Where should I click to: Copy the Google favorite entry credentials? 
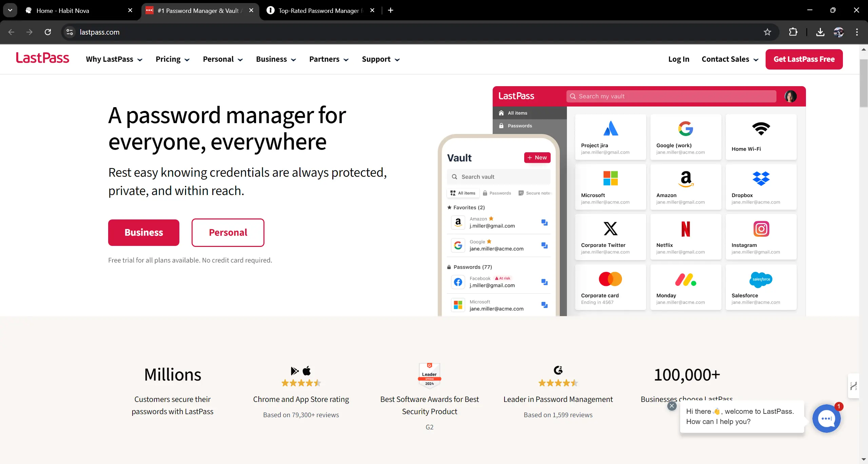(545, 245)
